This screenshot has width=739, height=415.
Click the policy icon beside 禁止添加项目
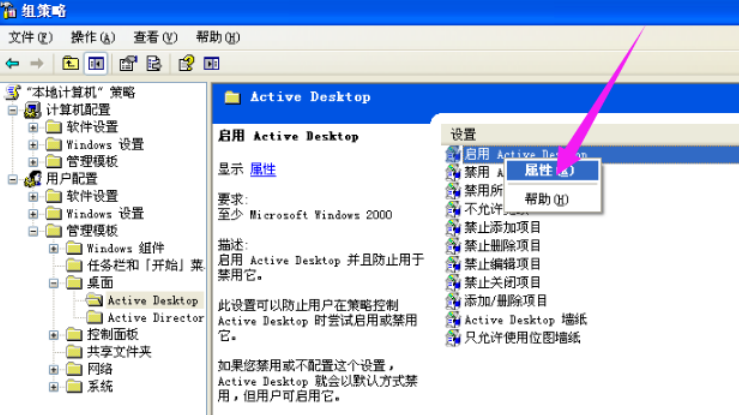click(x=454, y=227)
